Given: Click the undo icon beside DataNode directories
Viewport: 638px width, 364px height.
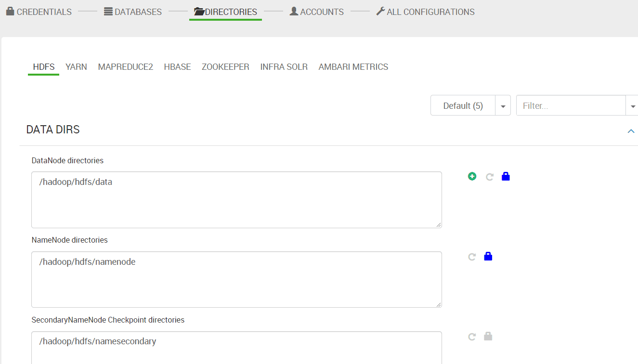Looking at the screenshot, I should 490,177.
